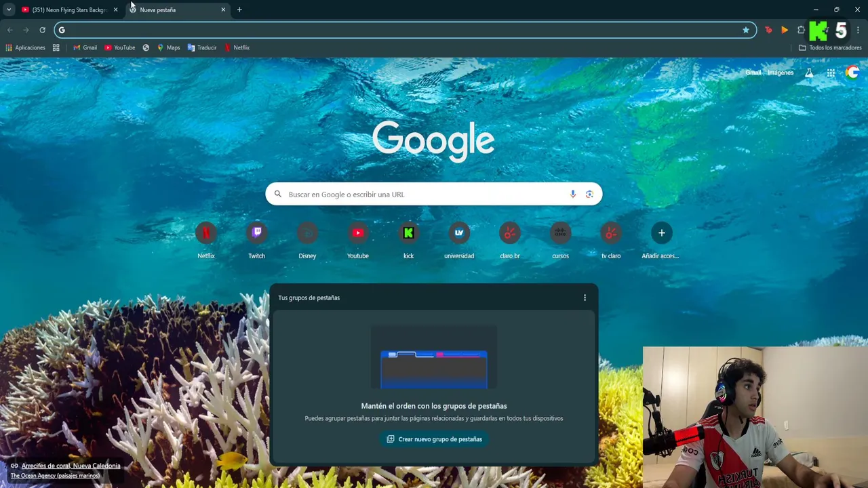Open Arrecifes de coral, Nueva Caledonia link

(71, 466)
